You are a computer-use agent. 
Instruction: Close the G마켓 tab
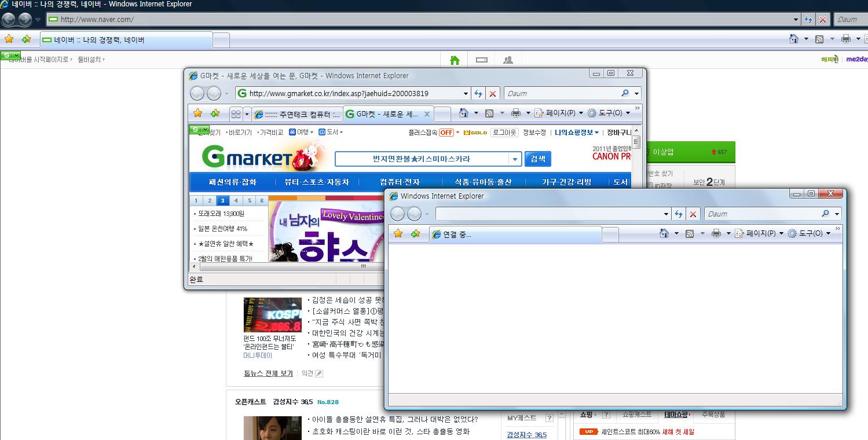(427, 114)
